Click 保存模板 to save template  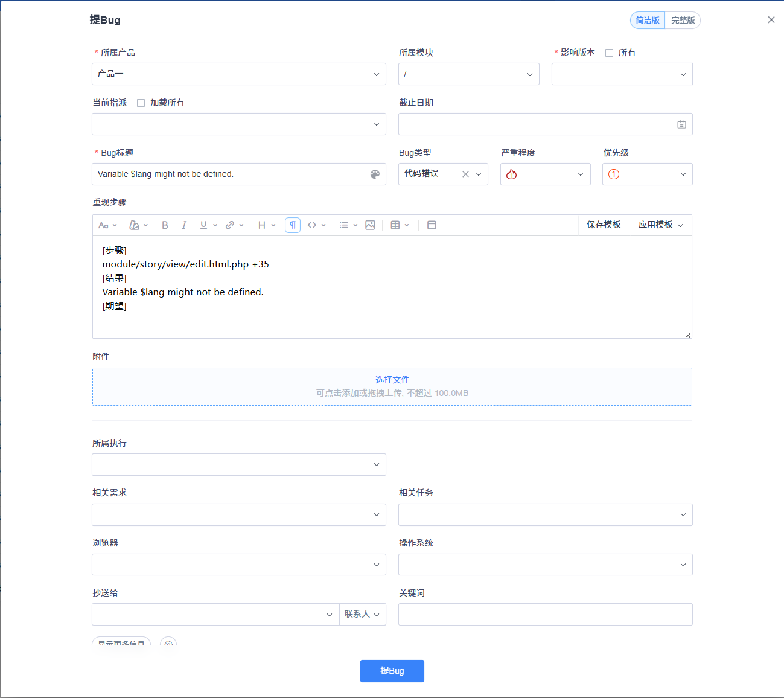(604, 225)
